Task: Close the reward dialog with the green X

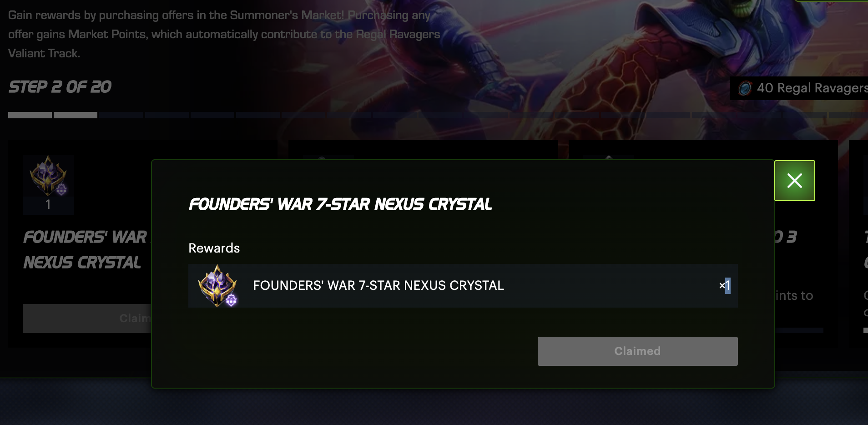Action: coord(794,181)
